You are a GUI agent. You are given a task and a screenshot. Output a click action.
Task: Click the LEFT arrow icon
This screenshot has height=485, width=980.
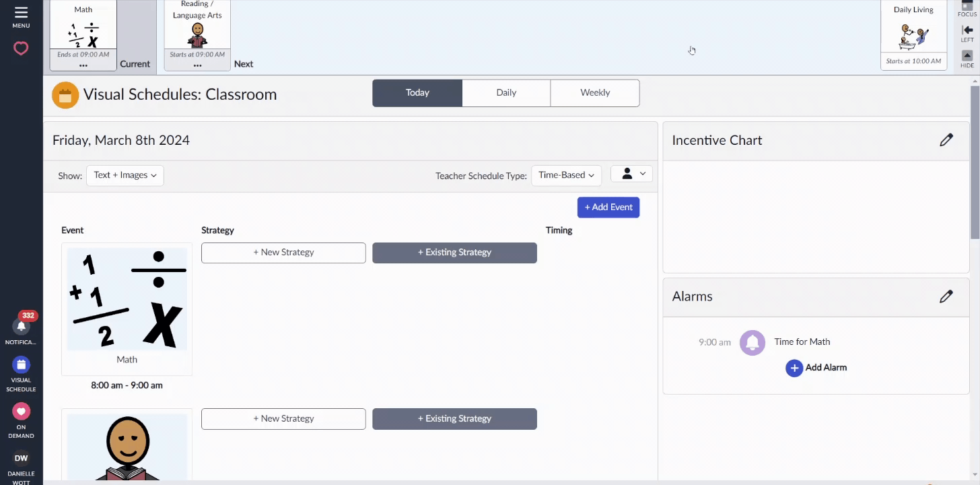coord(967,30)
